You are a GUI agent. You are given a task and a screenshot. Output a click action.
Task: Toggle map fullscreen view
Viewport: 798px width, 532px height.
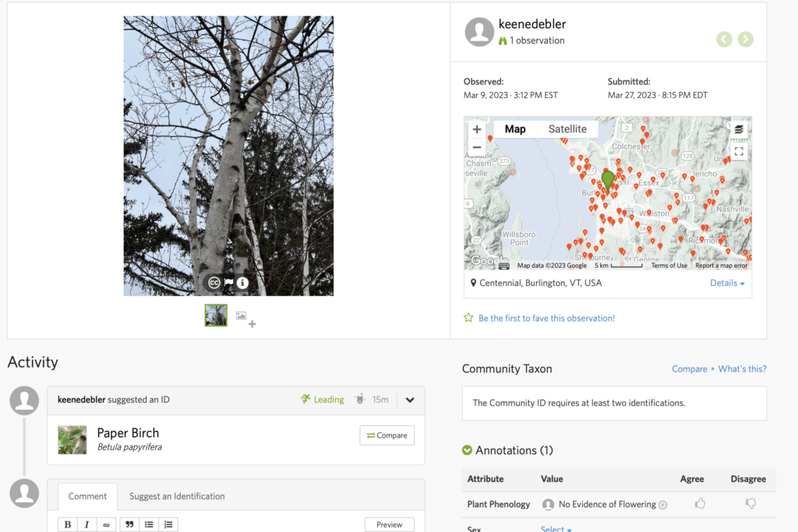[739, 151]
